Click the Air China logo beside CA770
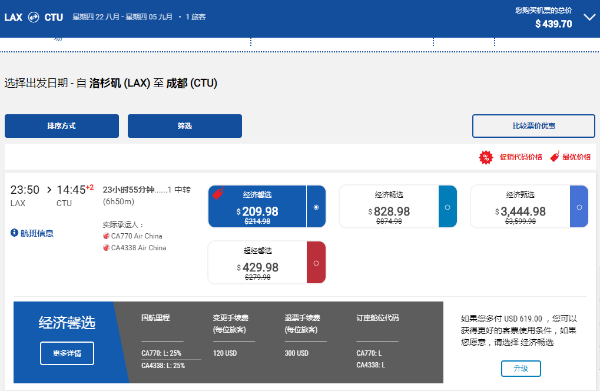The height and width of the screenshot is (391, 600). tap(106, 236)
